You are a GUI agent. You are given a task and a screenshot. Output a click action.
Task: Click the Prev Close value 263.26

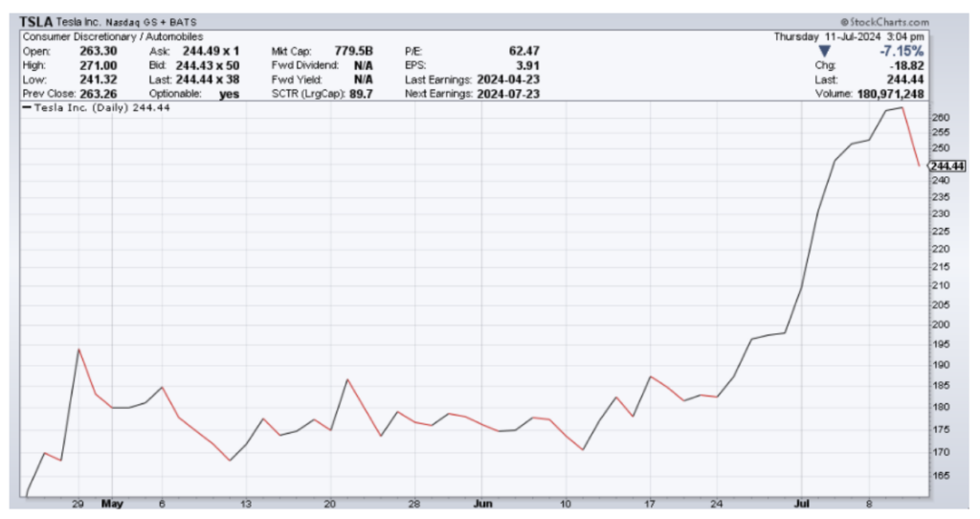(x=99, y=94)
